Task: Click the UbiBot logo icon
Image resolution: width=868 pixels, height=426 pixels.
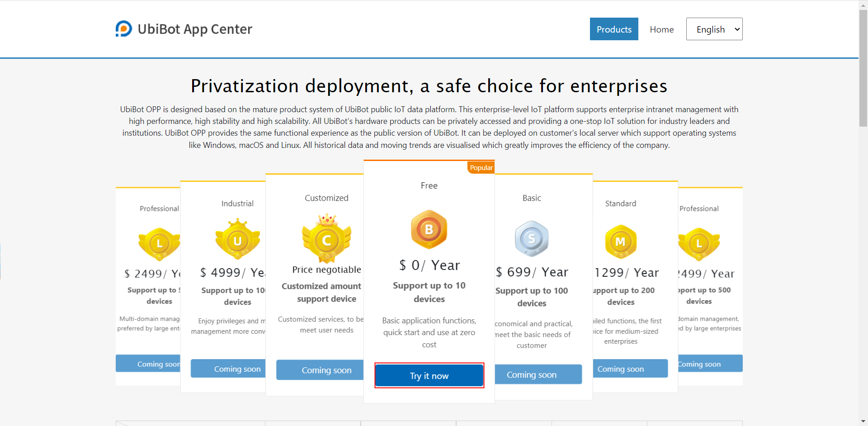Action: click(x=123, y=29)
